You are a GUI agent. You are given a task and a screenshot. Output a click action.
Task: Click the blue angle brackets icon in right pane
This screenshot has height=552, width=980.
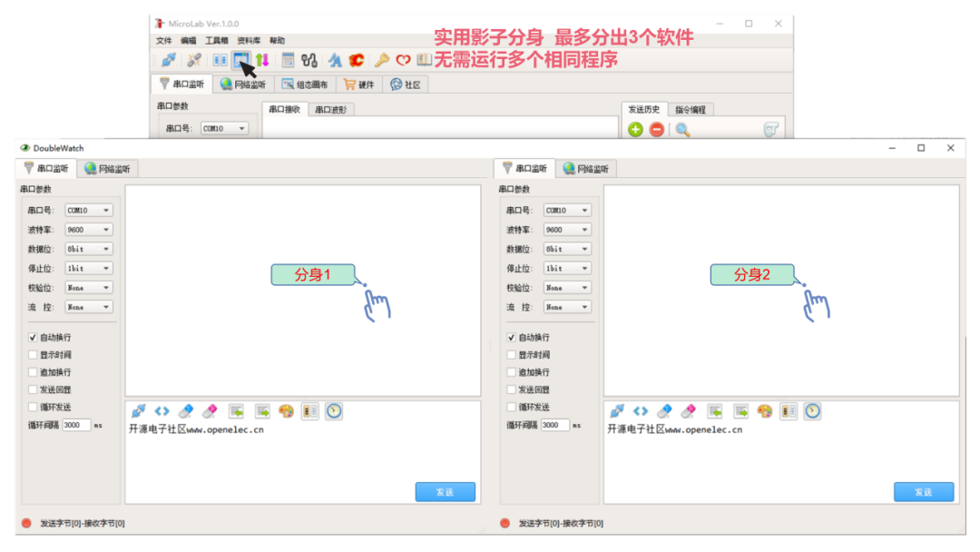[x=641, y=410]
